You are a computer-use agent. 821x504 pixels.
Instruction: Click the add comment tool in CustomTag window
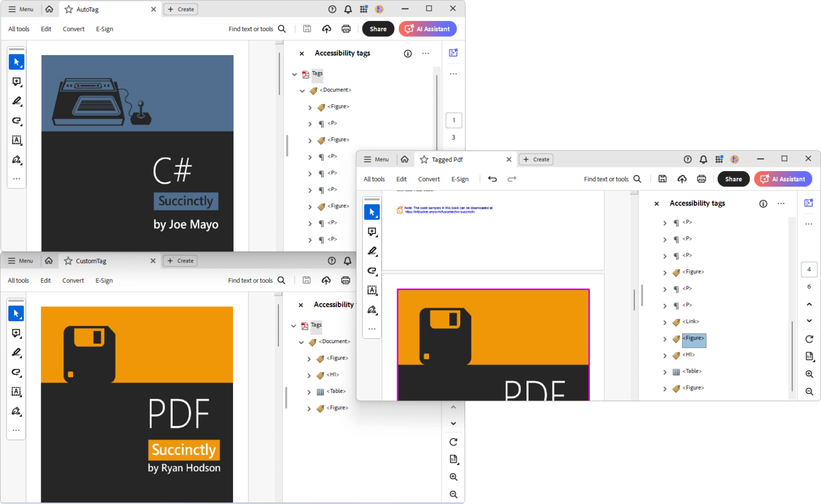tap(17, 333)
